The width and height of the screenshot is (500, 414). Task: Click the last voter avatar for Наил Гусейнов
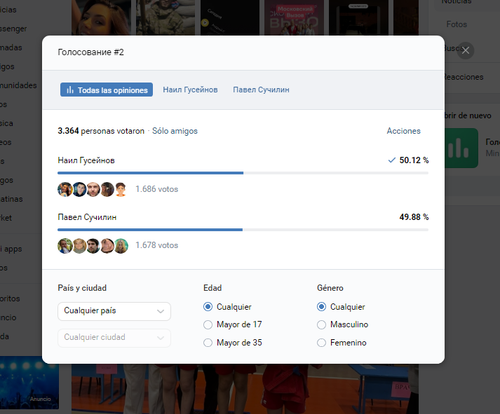point(121,189)
